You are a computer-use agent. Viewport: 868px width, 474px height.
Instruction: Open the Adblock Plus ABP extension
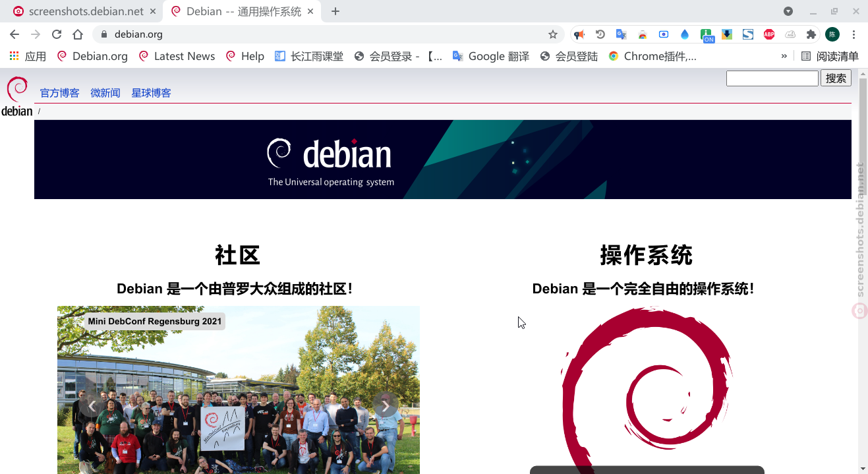769,34
